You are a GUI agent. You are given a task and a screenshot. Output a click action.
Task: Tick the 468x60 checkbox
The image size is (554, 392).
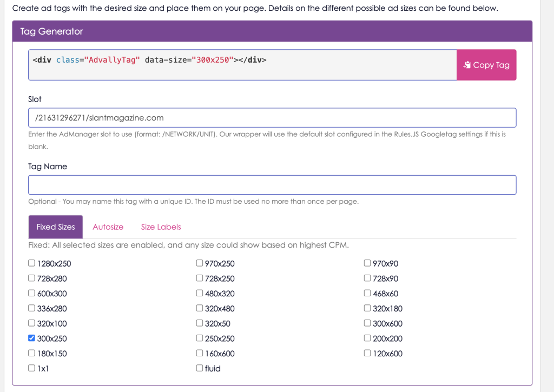click(x=367, y=293)
